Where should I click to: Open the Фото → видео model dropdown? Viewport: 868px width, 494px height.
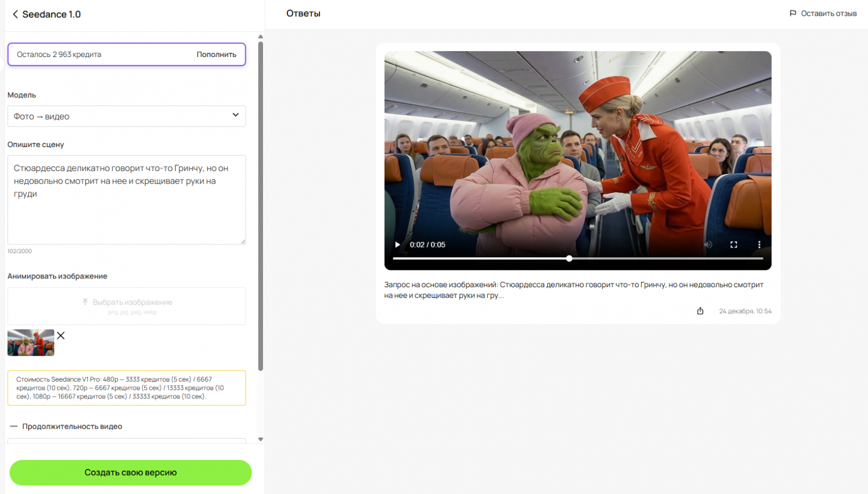126,116
